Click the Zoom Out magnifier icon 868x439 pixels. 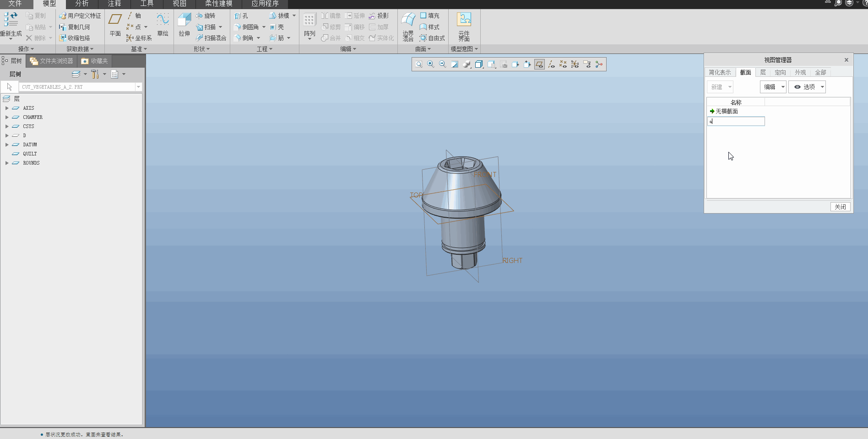click(443, 64)
